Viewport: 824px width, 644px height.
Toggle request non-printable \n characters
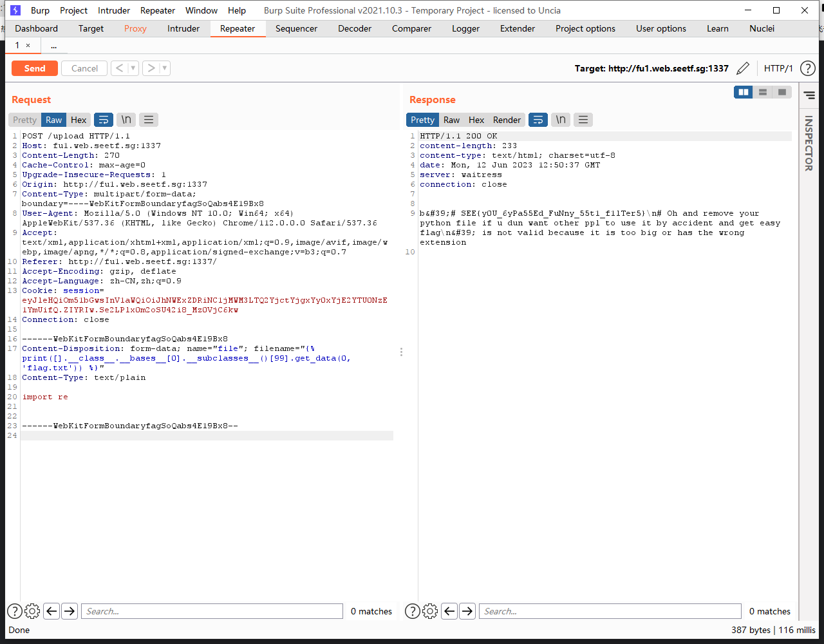point(127,120)
